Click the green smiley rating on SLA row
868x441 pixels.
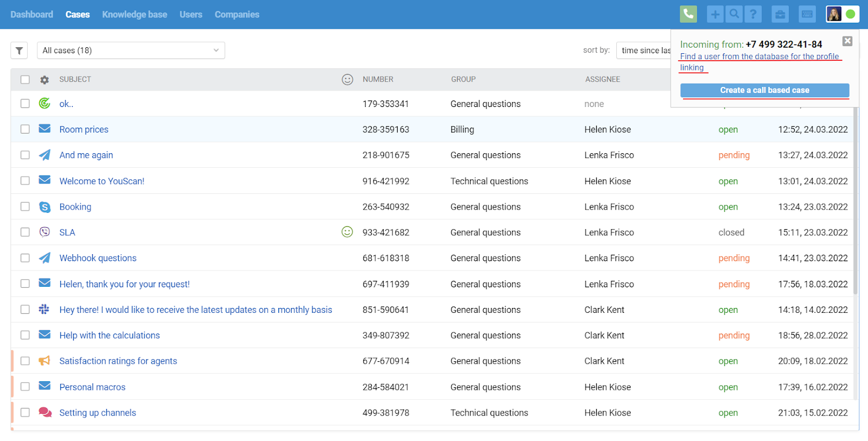coord(347,232)
